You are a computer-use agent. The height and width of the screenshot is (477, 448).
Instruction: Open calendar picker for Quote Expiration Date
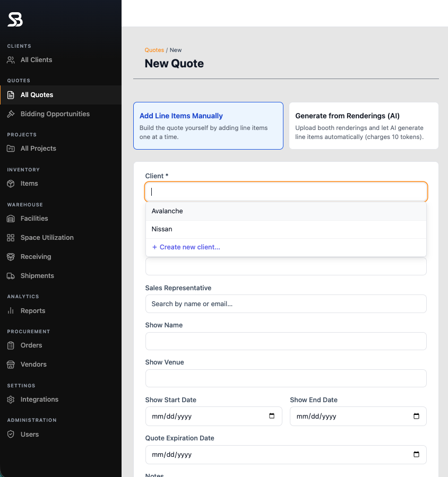tap(416, 454)
